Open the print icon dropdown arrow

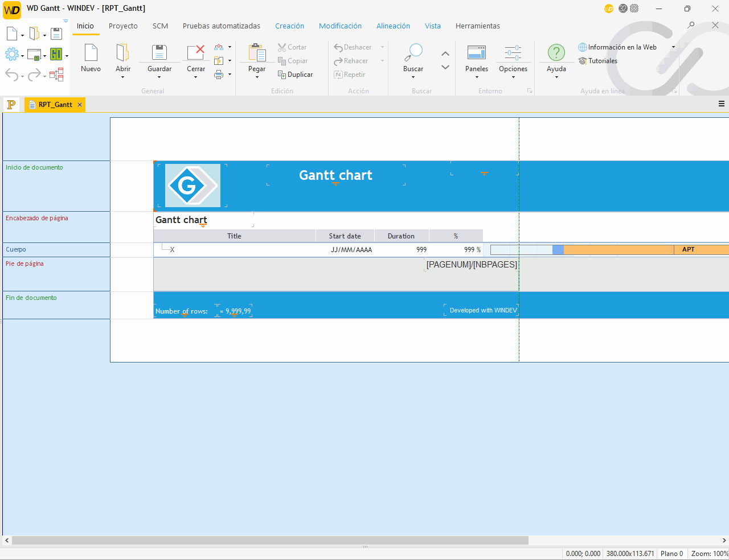point(230,75)
